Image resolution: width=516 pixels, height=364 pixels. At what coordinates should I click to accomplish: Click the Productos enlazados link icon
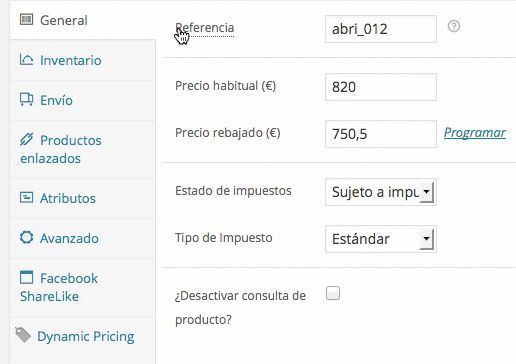coord(26,139)
